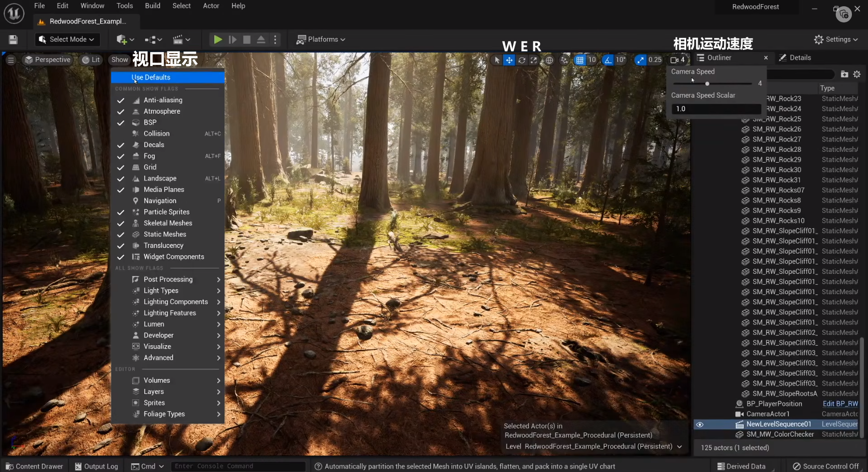Open the Cmd console type dropdown
This screenshot has height=472, width=868.
(148, 466)
